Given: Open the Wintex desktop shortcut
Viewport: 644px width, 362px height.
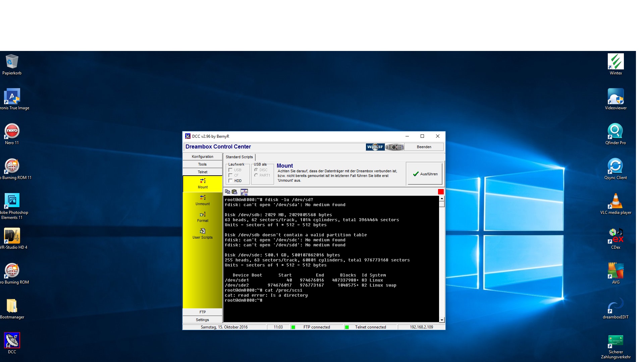Looking at the screenshot, I should pyautogui.click(x=616, y=65).
